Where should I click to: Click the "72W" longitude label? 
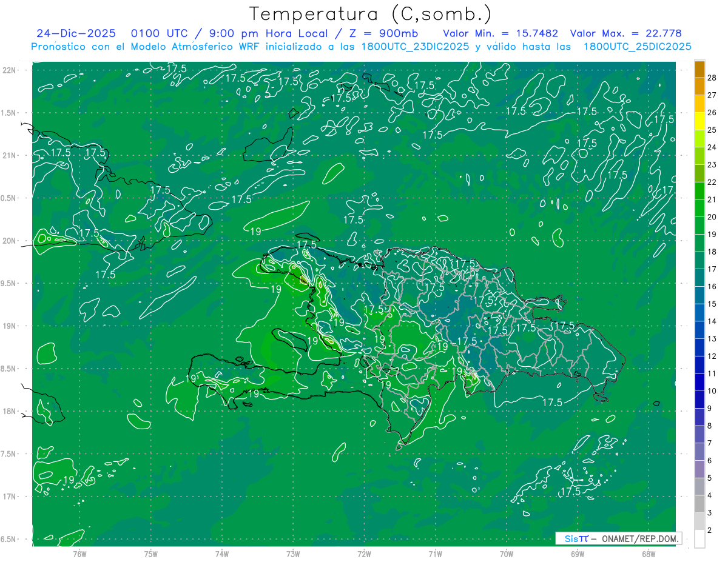[364, 554]
